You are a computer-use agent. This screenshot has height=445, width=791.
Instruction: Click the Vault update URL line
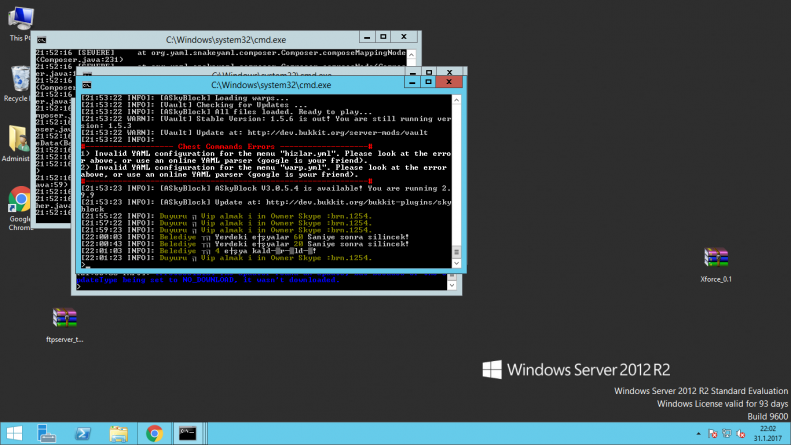254,133
